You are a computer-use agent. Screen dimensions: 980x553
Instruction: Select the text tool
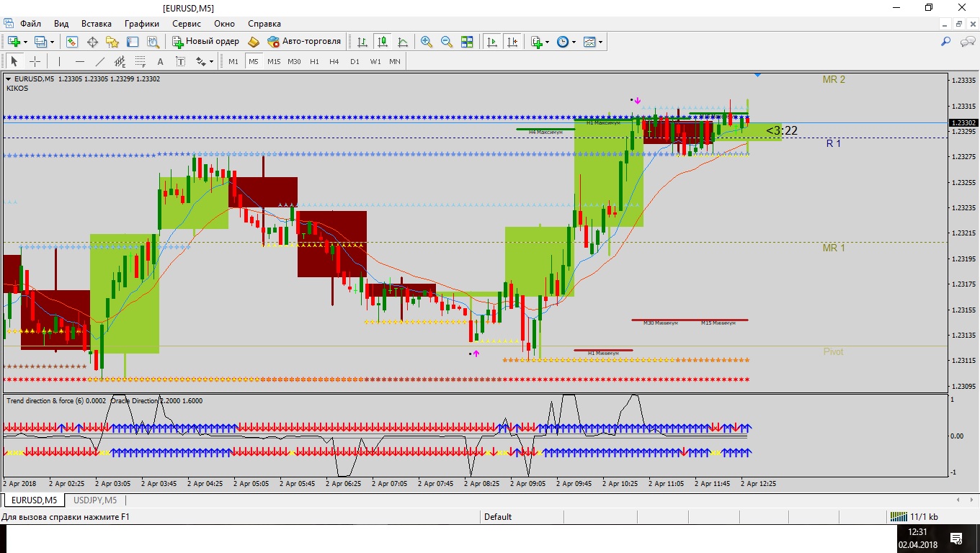pyautogui.click(x=160, y=61)
